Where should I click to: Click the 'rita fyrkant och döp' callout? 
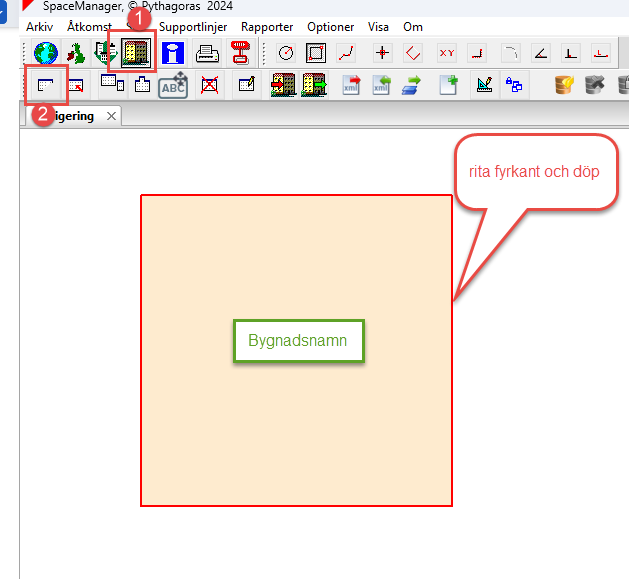coord(534,171)
